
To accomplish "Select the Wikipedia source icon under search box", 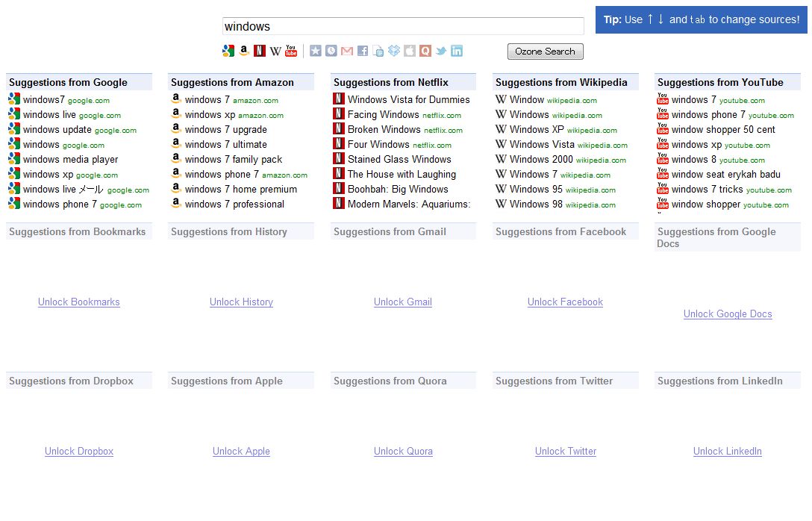I will tap(275, 51).
